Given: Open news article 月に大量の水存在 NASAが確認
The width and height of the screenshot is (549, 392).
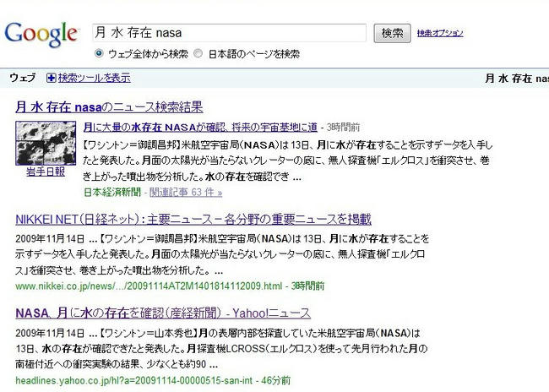Looking at the screenshot, I should 200,128.
